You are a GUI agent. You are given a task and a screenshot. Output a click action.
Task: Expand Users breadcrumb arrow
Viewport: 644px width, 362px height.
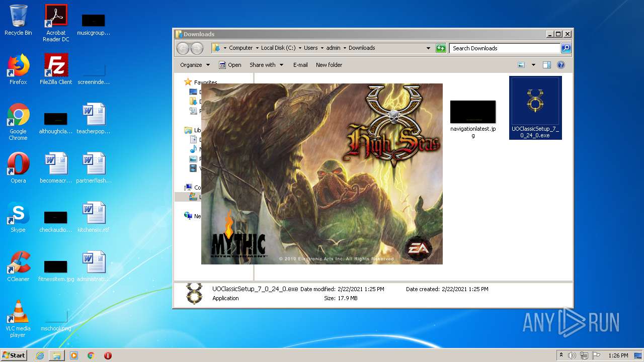pyautogui.click(x=322, y=48)
